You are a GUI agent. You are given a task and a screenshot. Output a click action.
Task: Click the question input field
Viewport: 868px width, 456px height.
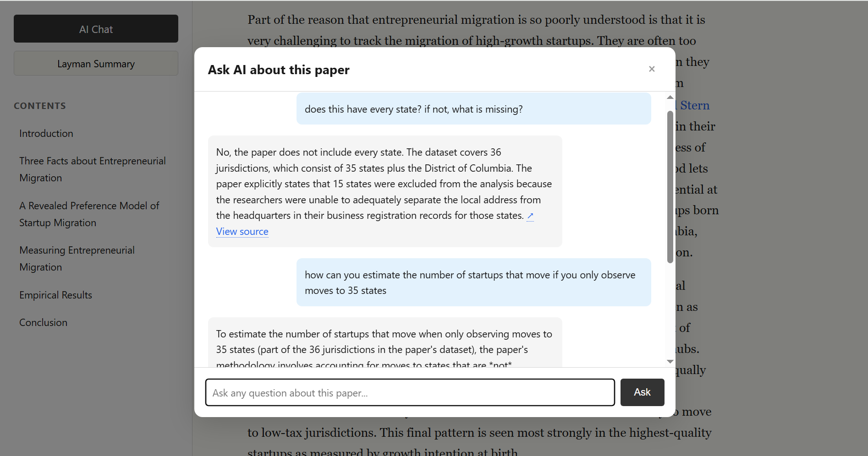click(x=410, y=392)
